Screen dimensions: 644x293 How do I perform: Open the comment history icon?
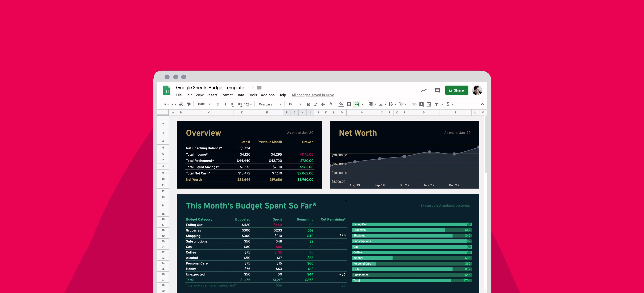point(437,90)
